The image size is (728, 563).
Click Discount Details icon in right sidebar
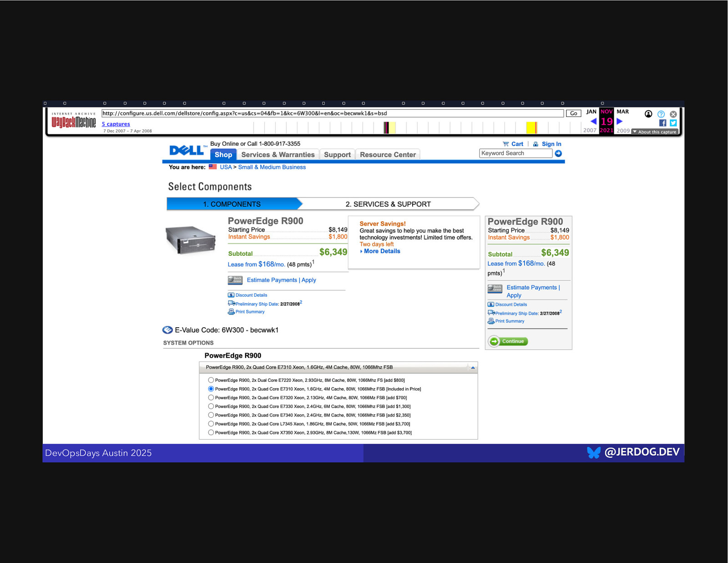[x=491, y=304]
